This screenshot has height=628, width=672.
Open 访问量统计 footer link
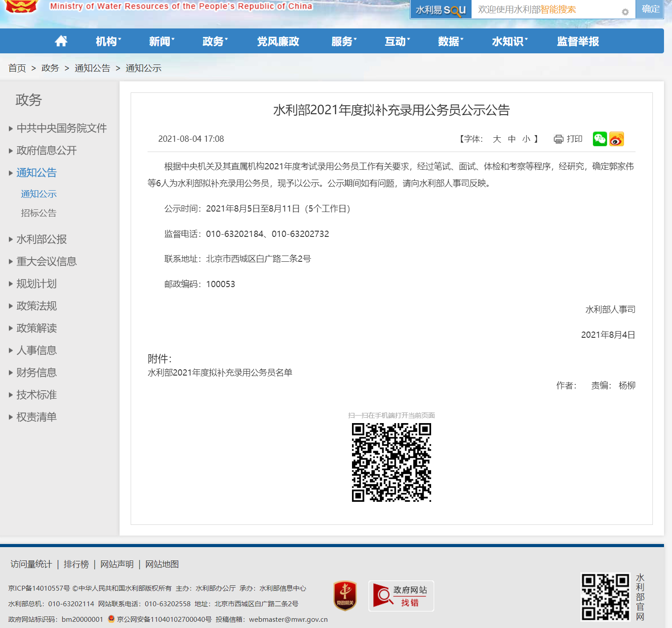(31, 564)
